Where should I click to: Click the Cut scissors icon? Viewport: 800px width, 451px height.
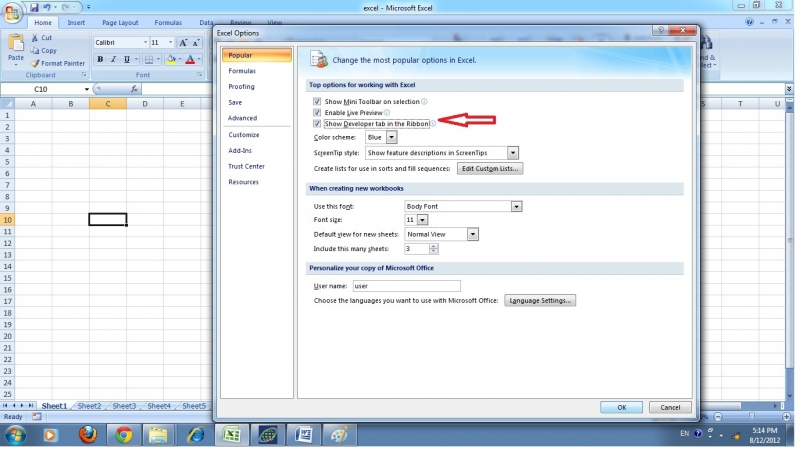click(x=34, y=38)
